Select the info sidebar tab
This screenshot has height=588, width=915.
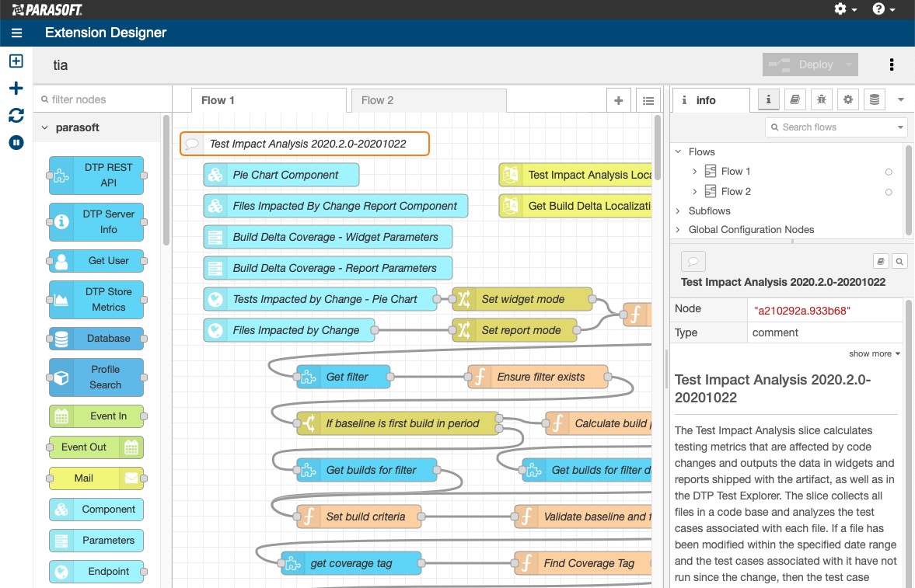[x=712, y=100]
